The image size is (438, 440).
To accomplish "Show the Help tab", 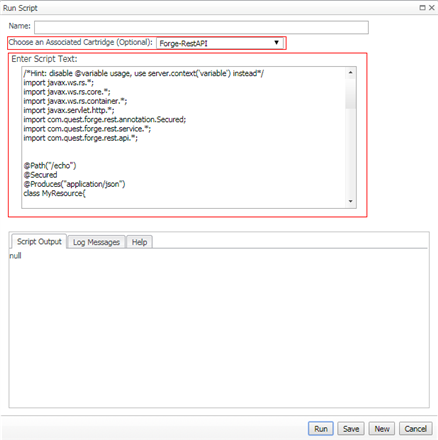I will click(x=139, y=242).
